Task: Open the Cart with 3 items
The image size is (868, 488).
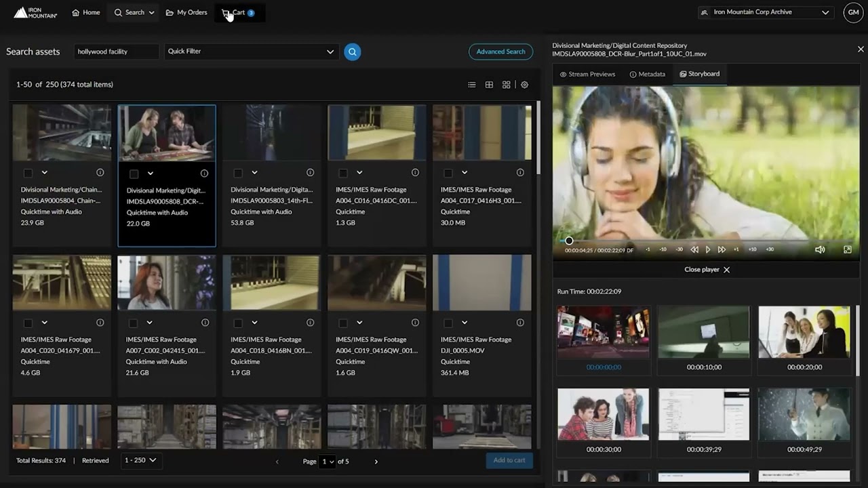Action: click(x=239, y=12)
